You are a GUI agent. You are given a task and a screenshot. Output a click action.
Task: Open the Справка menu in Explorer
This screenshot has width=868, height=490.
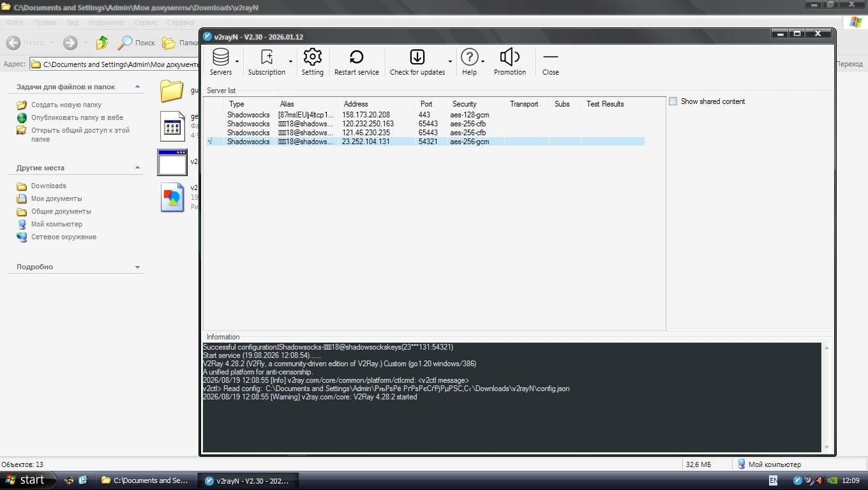tap(180, 22)
